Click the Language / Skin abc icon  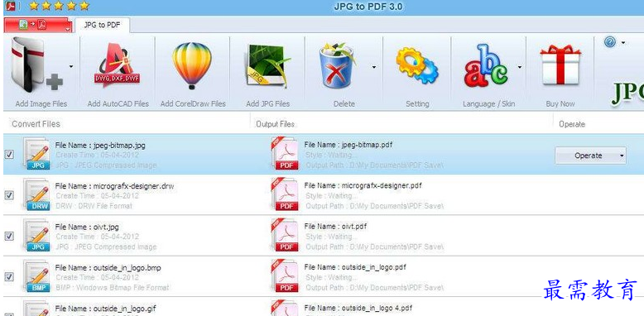486,65
